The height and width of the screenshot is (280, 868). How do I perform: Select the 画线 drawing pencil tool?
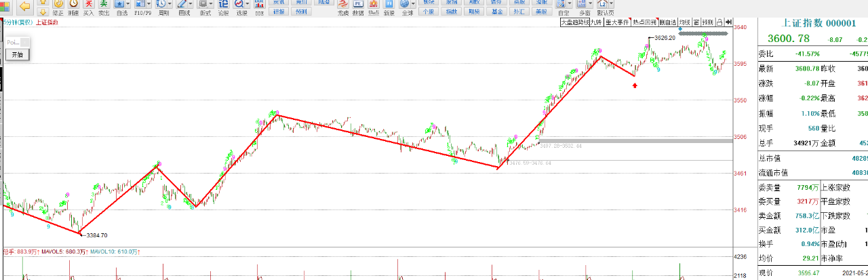coord(182,3)
